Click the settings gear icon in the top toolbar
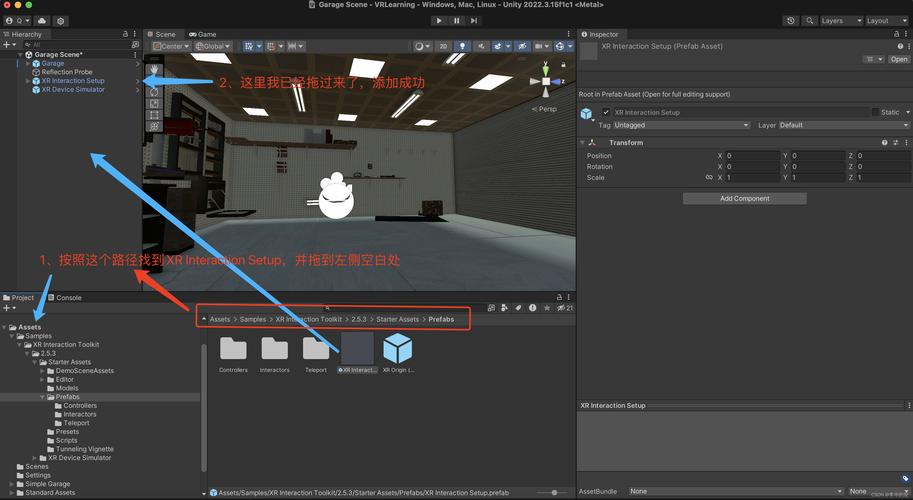Viewport: 913px width, 500px height. [x=61, y=21]
